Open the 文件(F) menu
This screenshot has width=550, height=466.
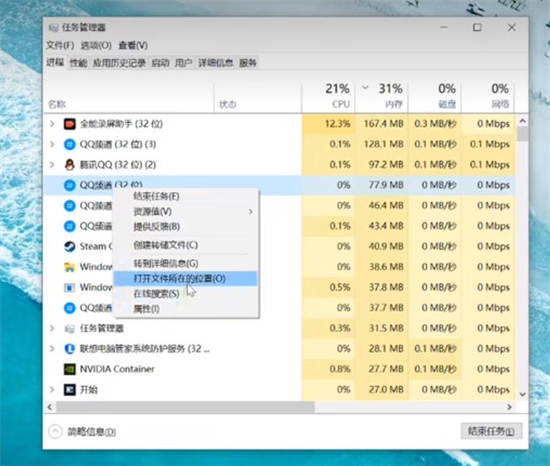pyautogui.click(x=60, y=45)
